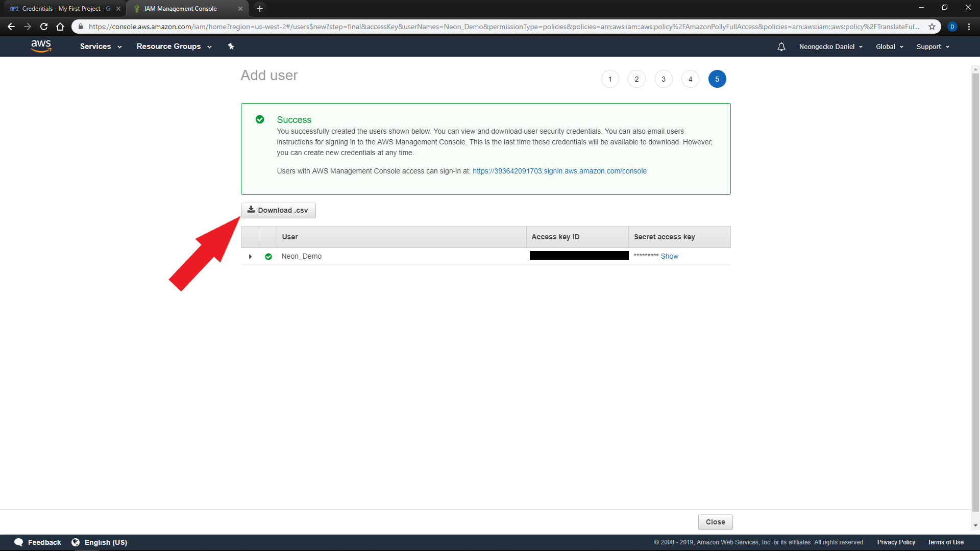Click the Access key ID column header

click(577, 237)
